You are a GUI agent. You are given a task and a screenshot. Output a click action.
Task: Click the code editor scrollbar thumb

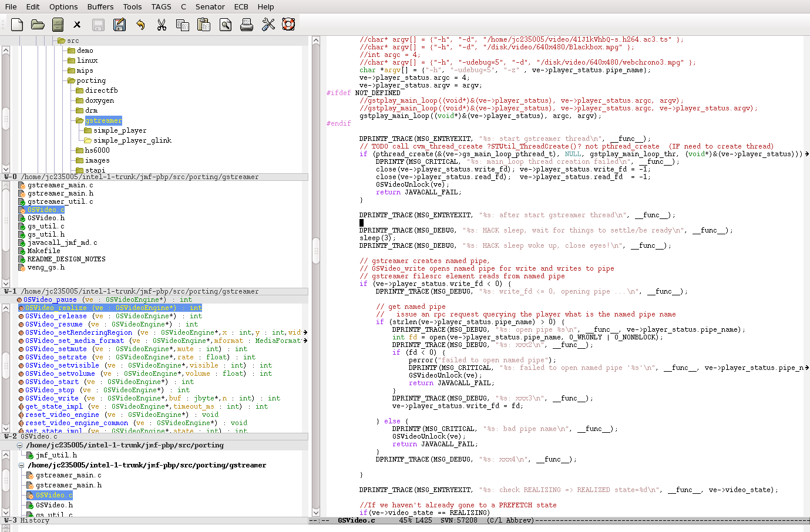coord(315,251)
